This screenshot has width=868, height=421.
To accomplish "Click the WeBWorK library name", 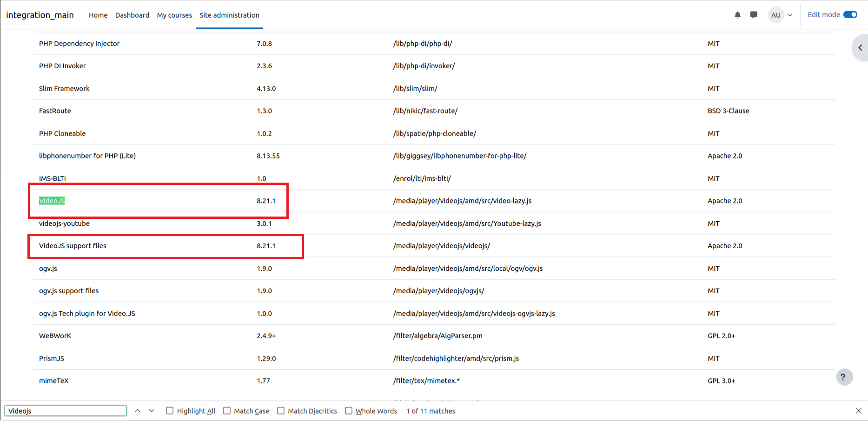I will point(55,336).
